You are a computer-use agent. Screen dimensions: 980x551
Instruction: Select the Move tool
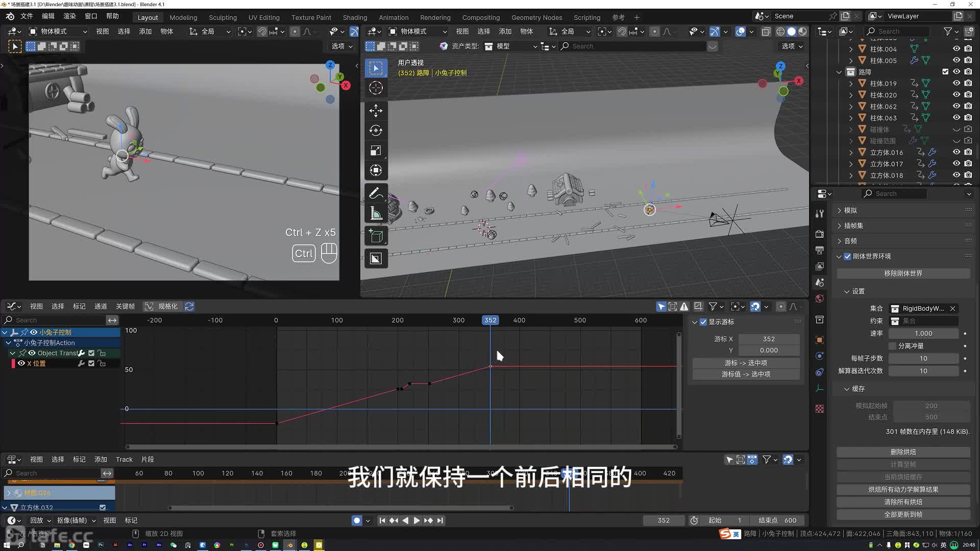tap(376, 111)
